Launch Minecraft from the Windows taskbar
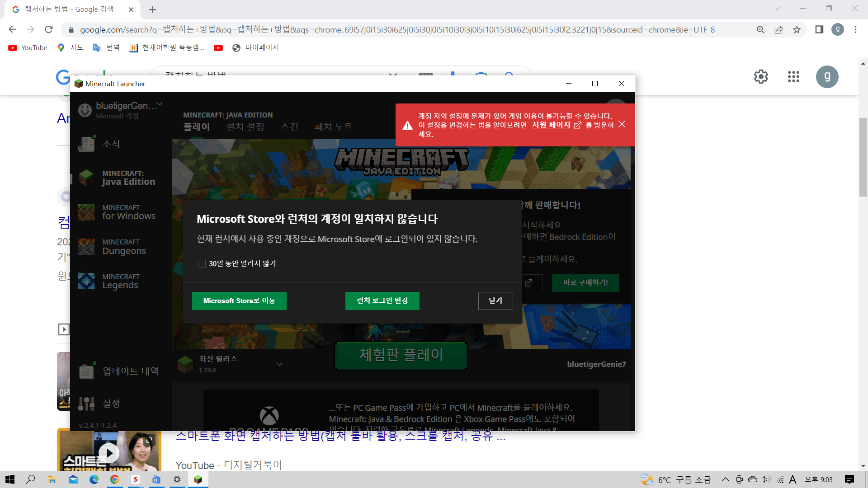Screen dimensions: 868x488 198,479
